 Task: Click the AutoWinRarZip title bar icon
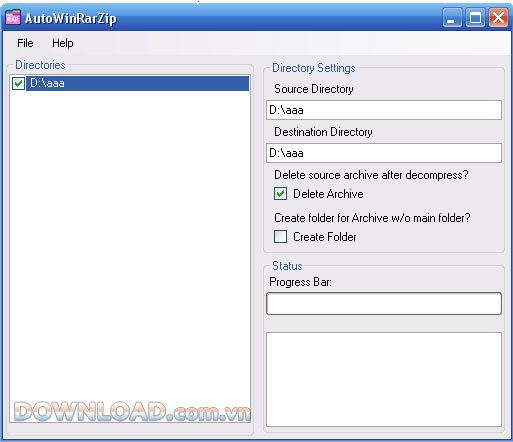point(13,18)
